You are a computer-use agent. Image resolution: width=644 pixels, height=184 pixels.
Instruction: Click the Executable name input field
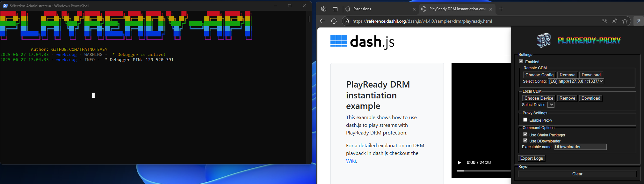[580, 147]
